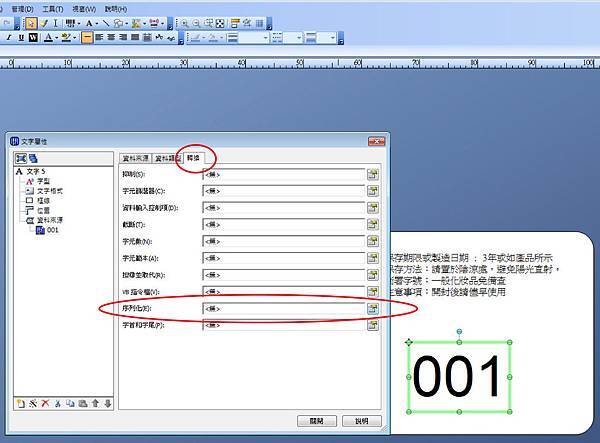The image size is (600, 443).
Task: Click the move up arrow icon
Action: (95, 403)
